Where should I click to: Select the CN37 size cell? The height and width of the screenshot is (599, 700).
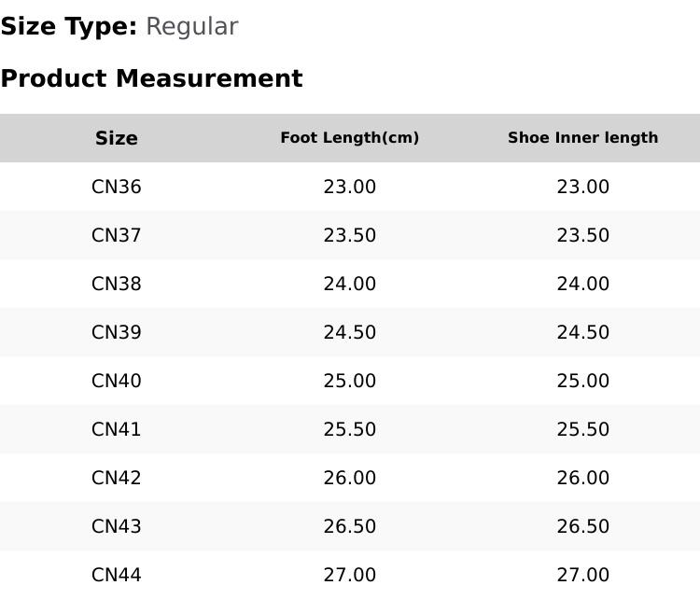click(x=117, y=235)
